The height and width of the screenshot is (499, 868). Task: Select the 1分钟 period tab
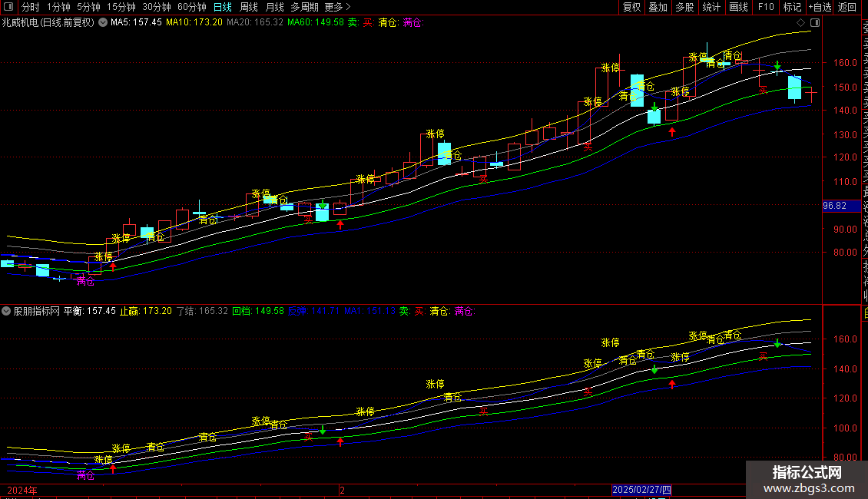58,7
